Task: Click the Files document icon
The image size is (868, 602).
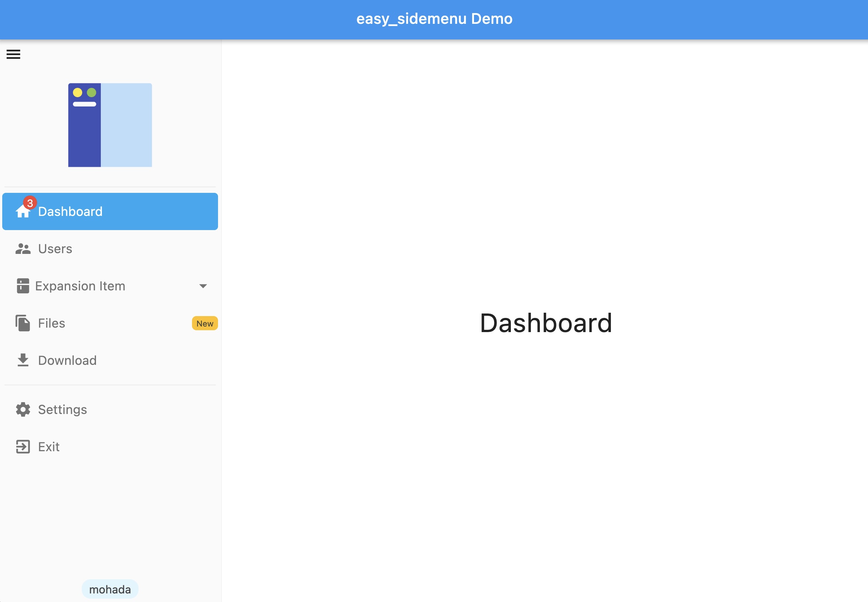Action: 23,323
